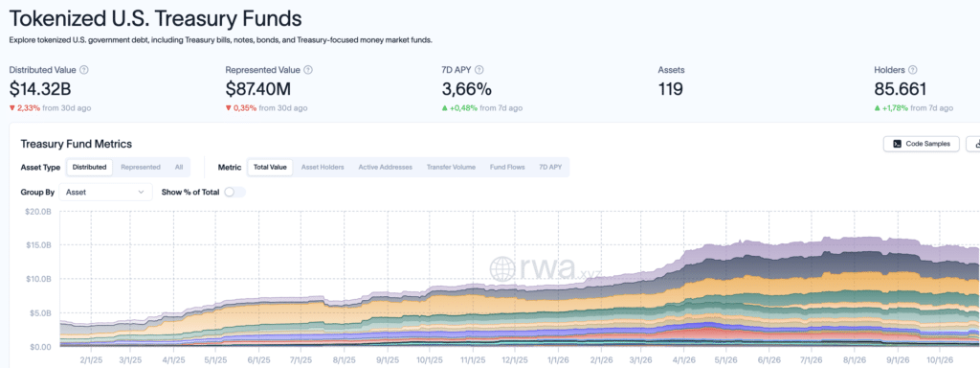Click the 2,33% from 30d ago change

50,108
